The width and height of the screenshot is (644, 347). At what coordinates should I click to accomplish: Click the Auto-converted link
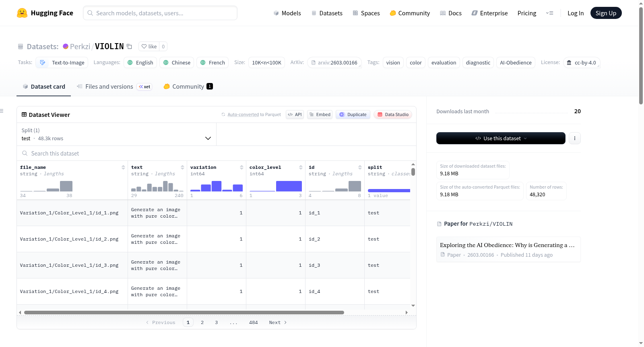coord(243,114)
